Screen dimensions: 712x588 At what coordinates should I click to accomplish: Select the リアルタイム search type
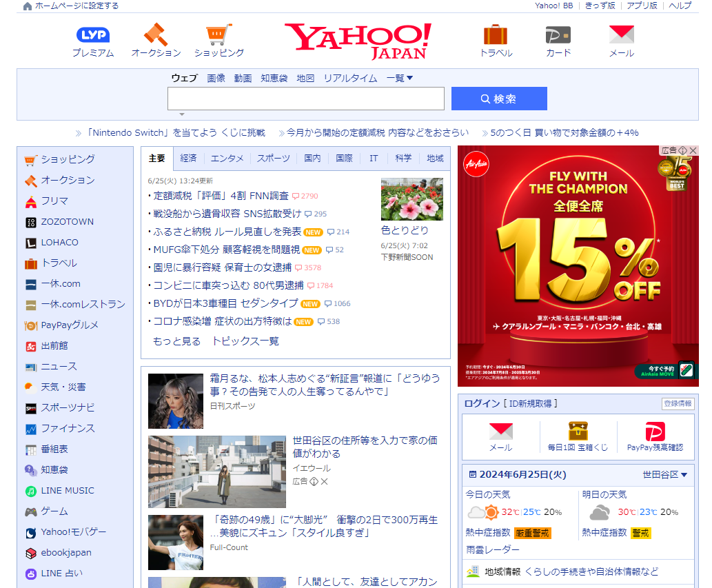351,78
